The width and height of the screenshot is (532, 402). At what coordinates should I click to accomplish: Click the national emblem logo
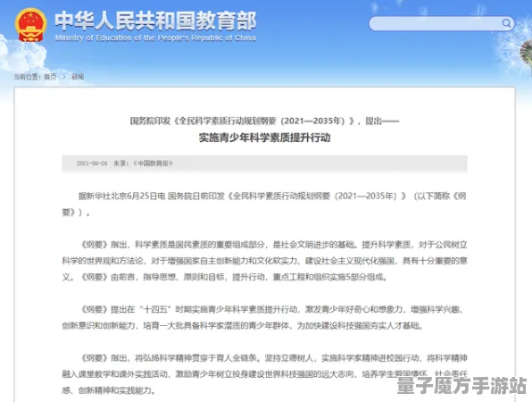coord(31,25)
